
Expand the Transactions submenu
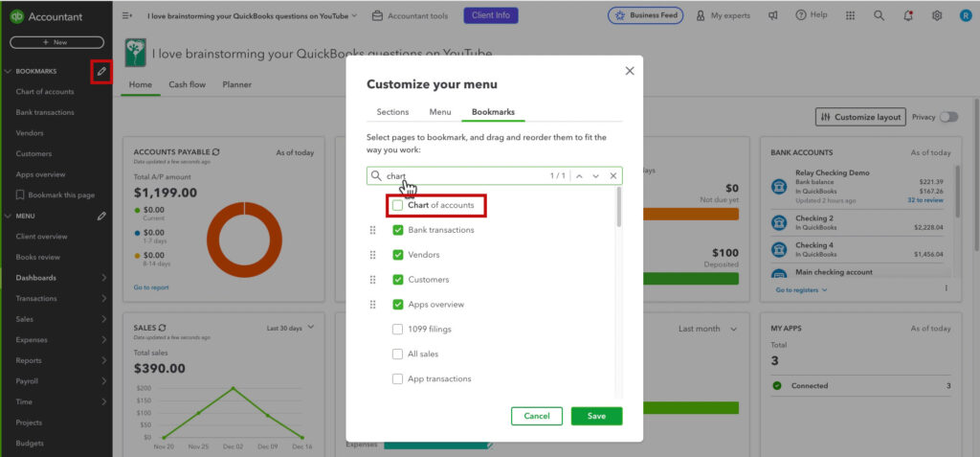pyautogui.click(x=103, y=299)
